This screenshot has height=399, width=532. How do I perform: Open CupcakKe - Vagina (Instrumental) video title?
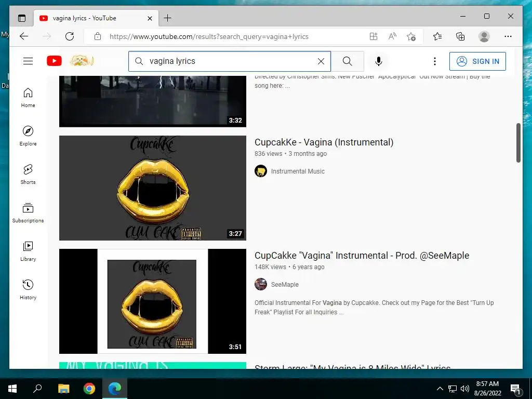coord(324,142)
